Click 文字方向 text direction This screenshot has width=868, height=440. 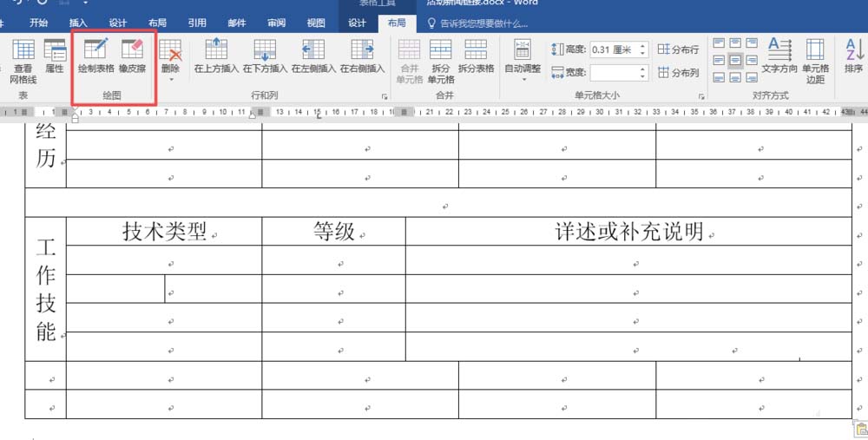click(x=779, y=56)
